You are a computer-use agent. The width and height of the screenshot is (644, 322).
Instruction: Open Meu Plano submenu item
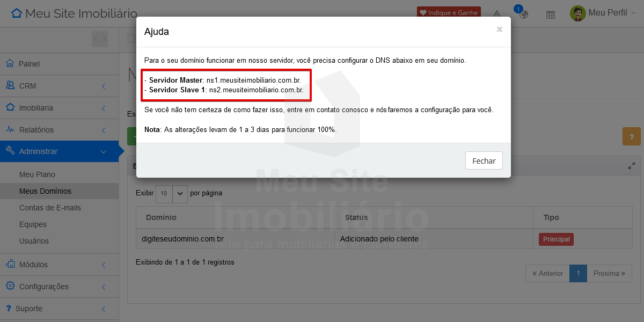pyautogui.click(x=37, y=174)
